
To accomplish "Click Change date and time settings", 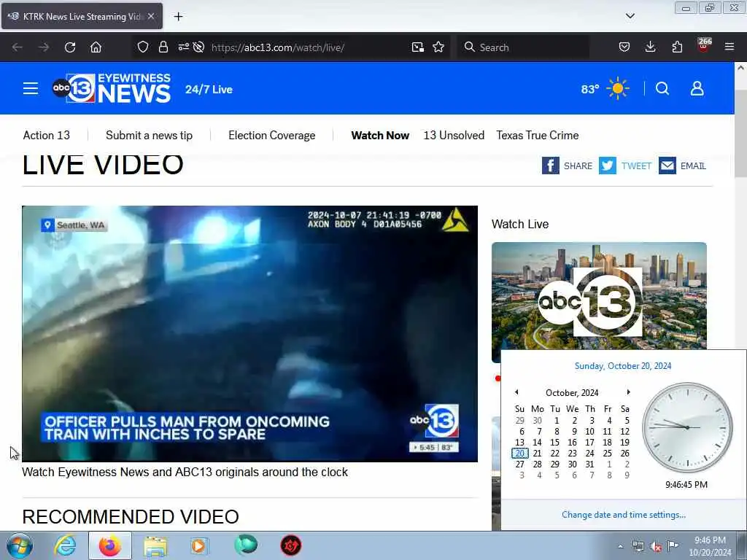I will [624, 515].
